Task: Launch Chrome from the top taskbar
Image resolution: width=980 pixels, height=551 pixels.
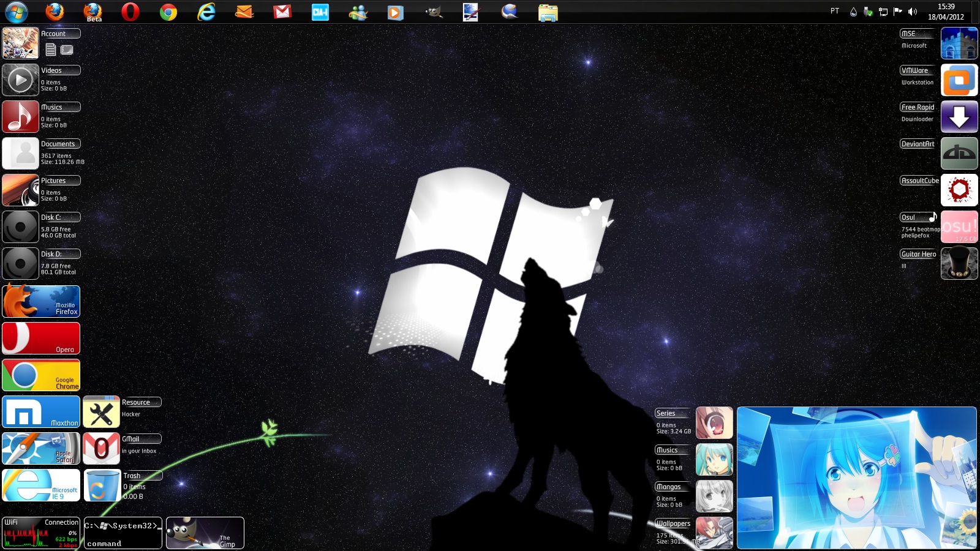Action: [168, 12]
